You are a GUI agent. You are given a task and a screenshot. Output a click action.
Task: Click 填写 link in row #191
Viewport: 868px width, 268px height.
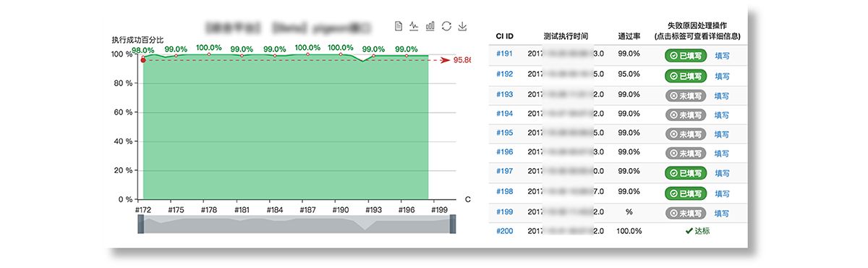click(x=722, y=56)
